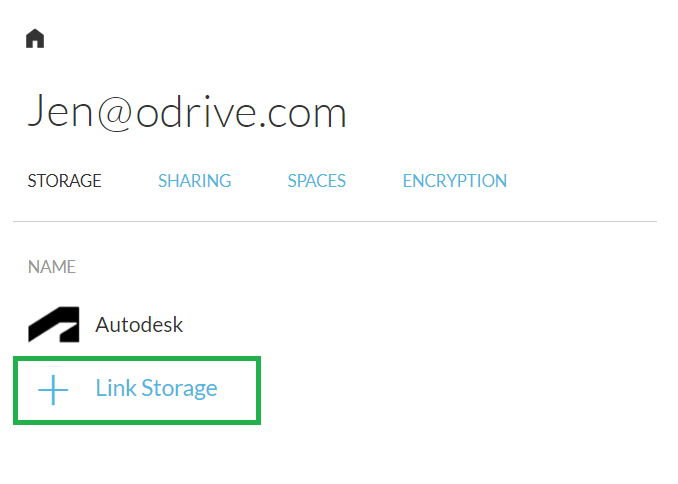Click the plus icon beside Link Storage
This screenshot has width=678, height=484.
tap(52, 389)
